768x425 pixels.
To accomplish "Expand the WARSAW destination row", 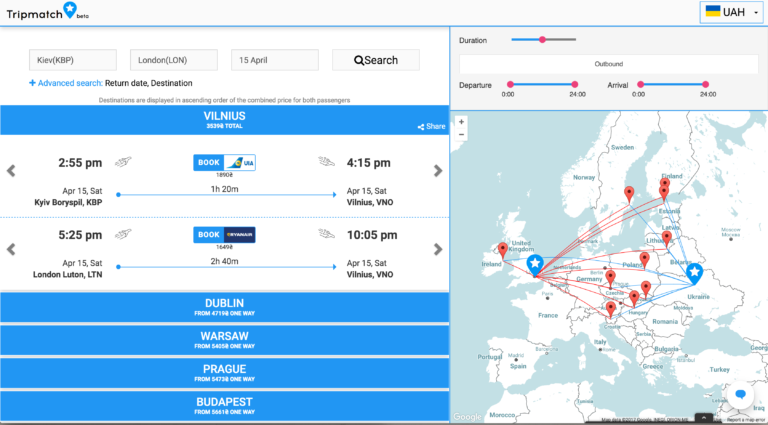I will tap(224, 340).
